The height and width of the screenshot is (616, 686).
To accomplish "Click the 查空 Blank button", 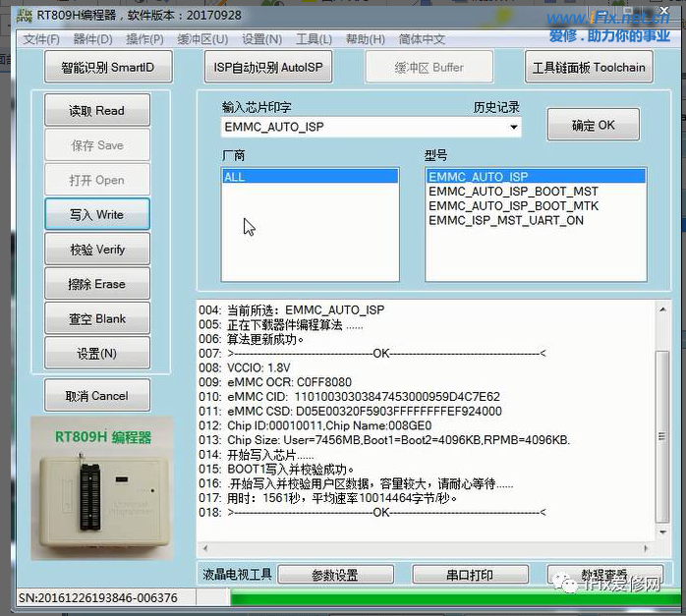I will pyautogui.click(x=97, y=318).
